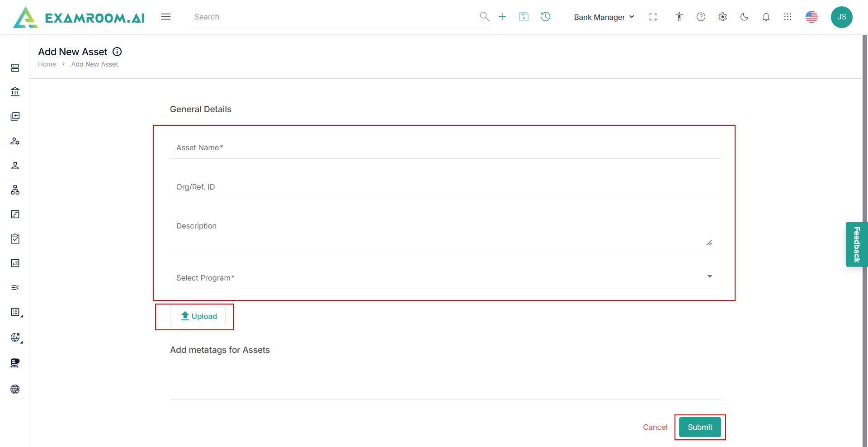This screenshot has height=447, width=868.
Task: Click the info icon beside Add New Asset
Action: pos(117,52)
